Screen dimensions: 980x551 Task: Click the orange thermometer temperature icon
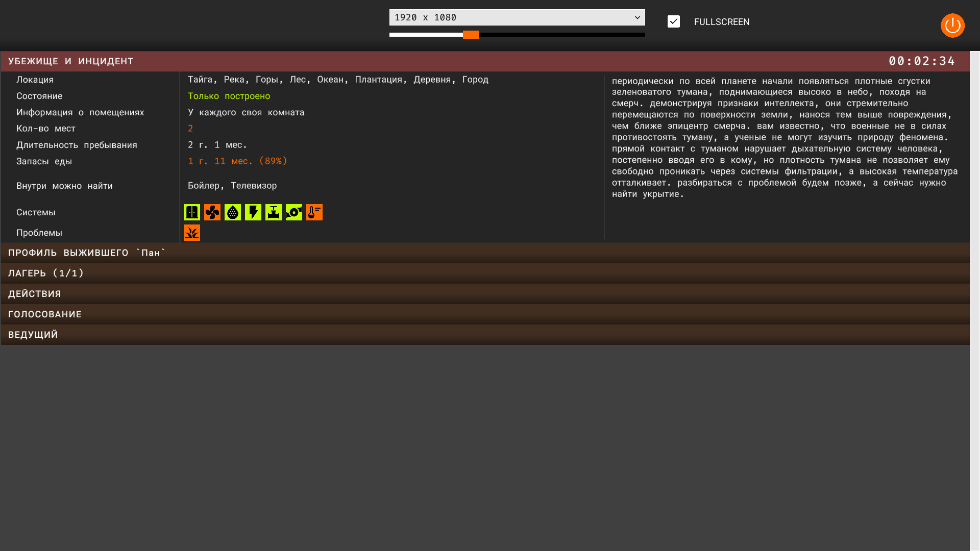(314, 212)
